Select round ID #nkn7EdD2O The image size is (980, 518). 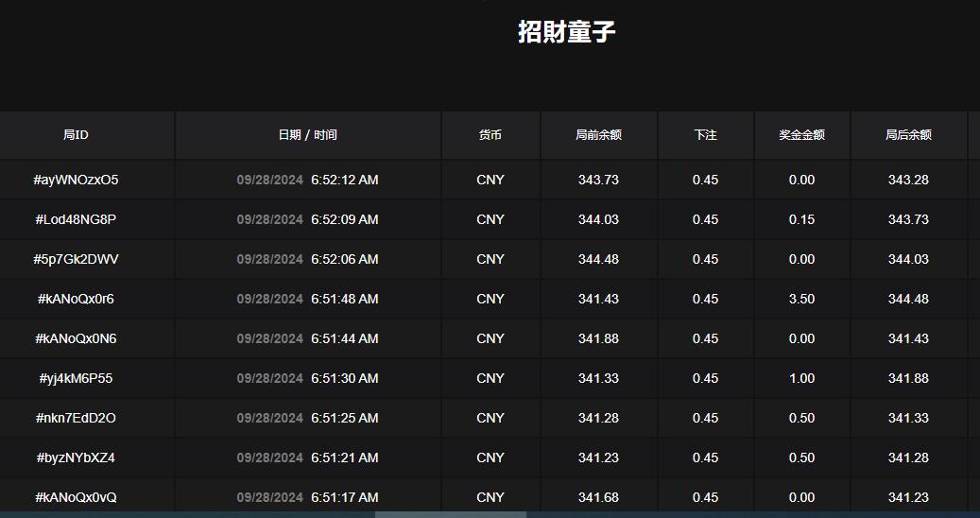click(76, 418)
